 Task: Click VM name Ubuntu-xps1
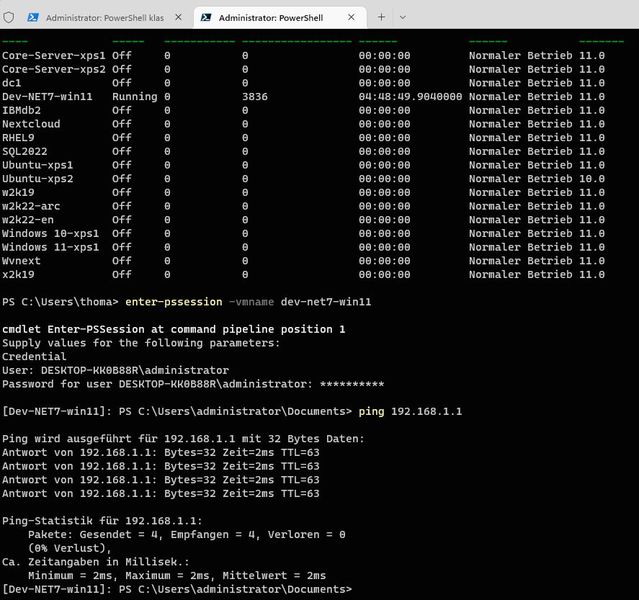(37, 165)
